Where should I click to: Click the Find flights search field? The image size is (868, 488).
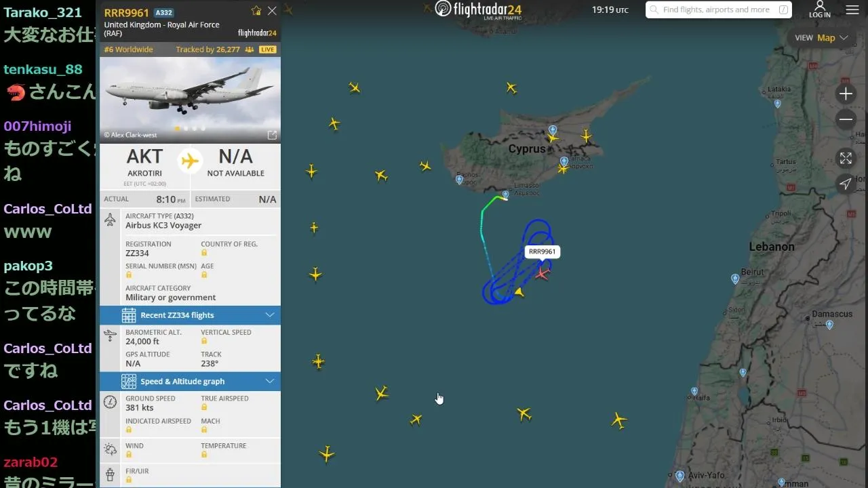tap(719, 9)
